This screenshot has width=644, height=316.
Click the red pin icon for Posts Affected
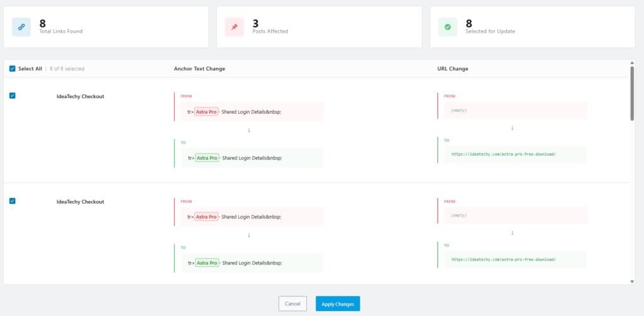(235, 27)
